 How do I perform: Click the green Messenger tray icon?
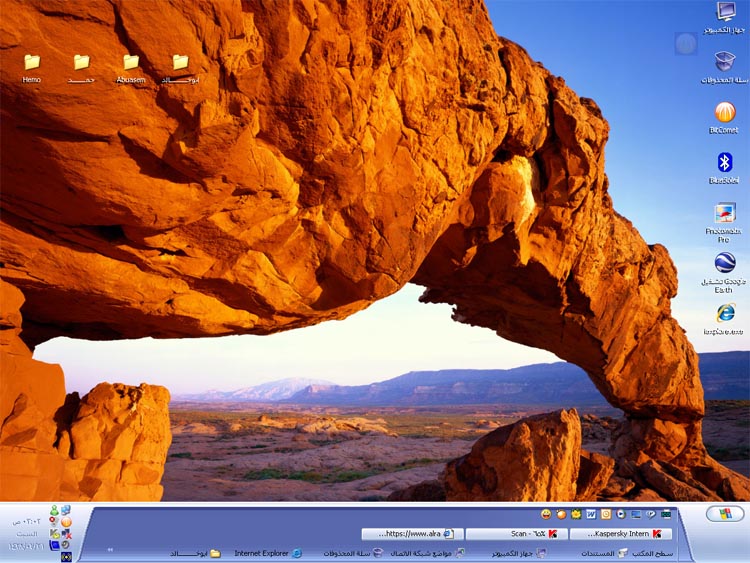[55, 510]
